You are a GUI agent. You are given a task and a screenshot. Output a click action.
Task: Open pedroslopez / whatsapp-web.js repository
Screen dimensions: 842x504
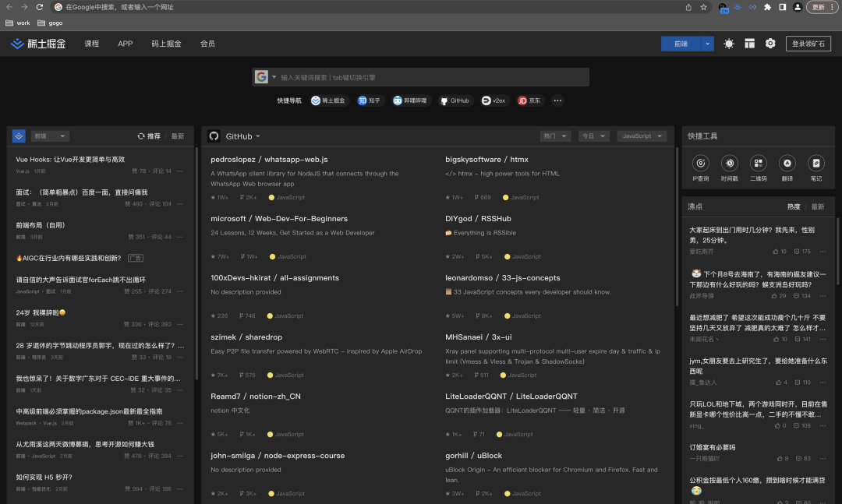click(x=269, y=160)
